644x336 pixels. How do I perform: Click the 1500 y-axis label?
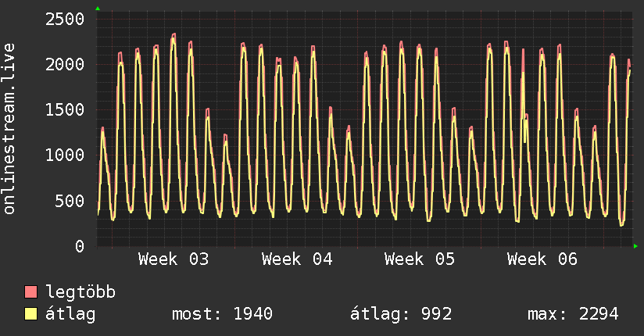tap(65, 109)
